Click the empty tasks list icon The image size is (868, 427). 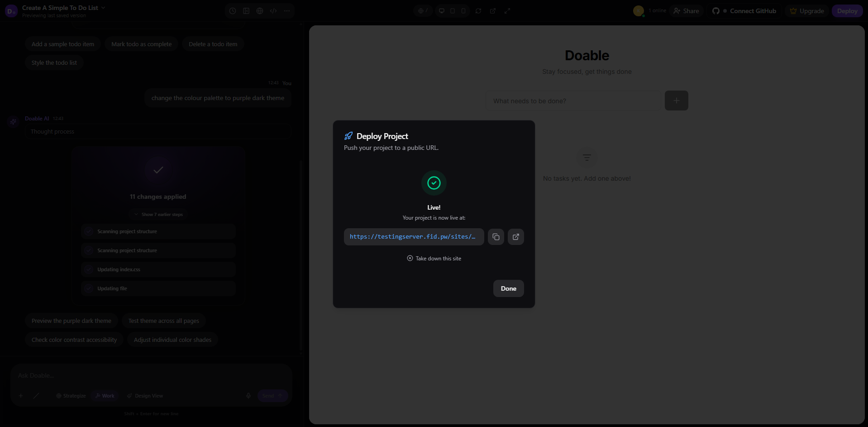587,158
